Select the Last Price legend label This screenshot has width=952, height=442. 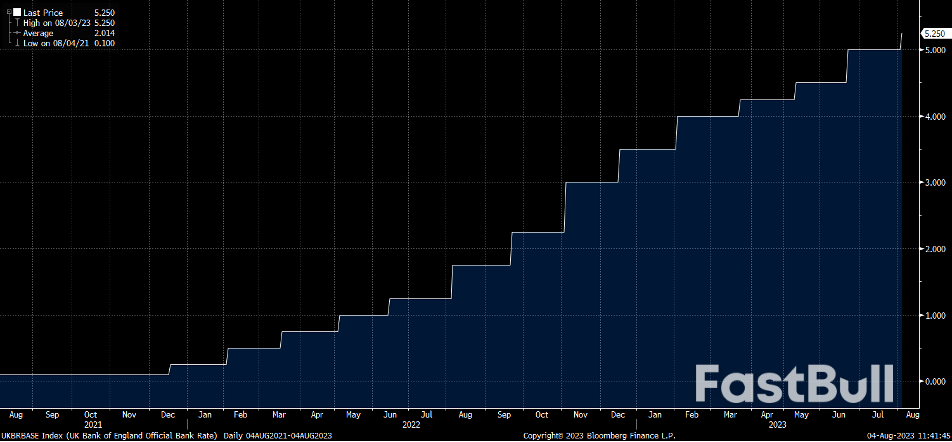point(42,13)
